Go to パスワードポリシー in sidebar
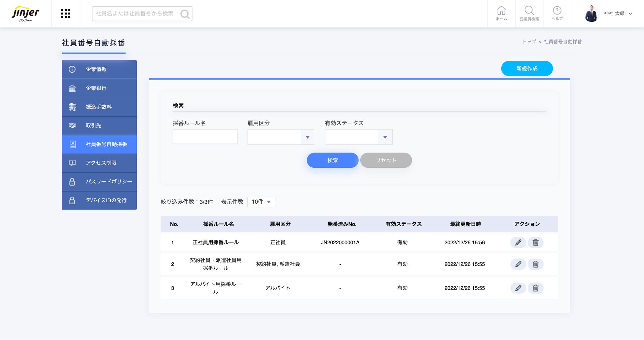The image size is (644, 340). point(99,182)
